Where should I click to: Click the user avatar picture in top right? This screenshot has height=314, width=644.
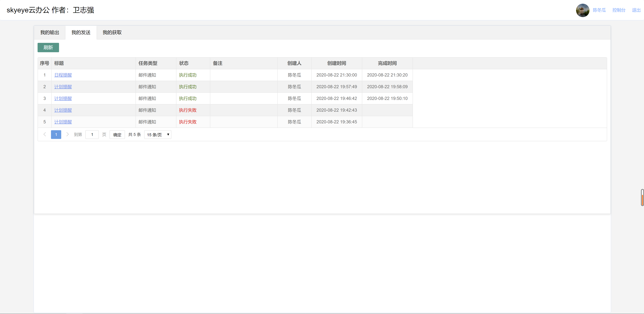[x=582, y=10]
